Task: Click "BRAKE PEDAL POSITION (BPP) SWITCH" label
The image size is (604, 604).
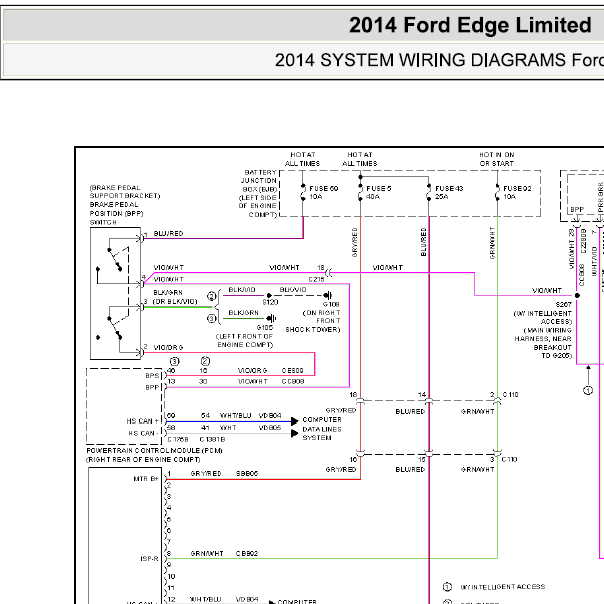Action: (x=116, y=213)
